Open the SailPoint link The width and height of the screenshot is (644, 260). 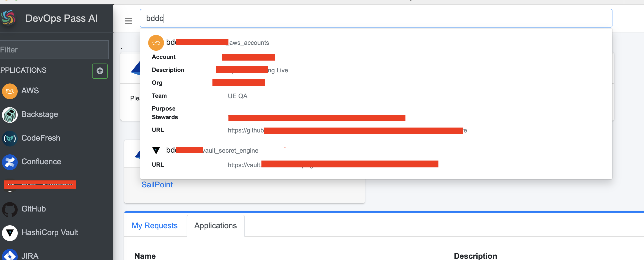(x=157, y=184)
